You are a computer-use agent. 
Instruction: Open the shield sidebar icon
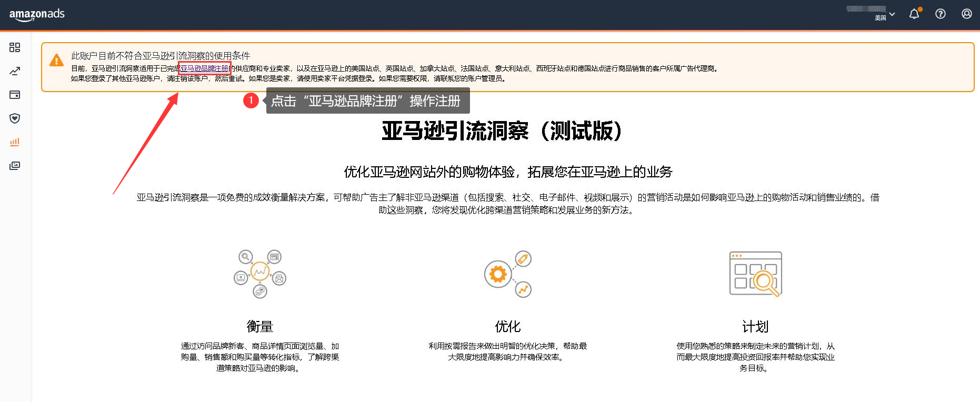point(15,118)
